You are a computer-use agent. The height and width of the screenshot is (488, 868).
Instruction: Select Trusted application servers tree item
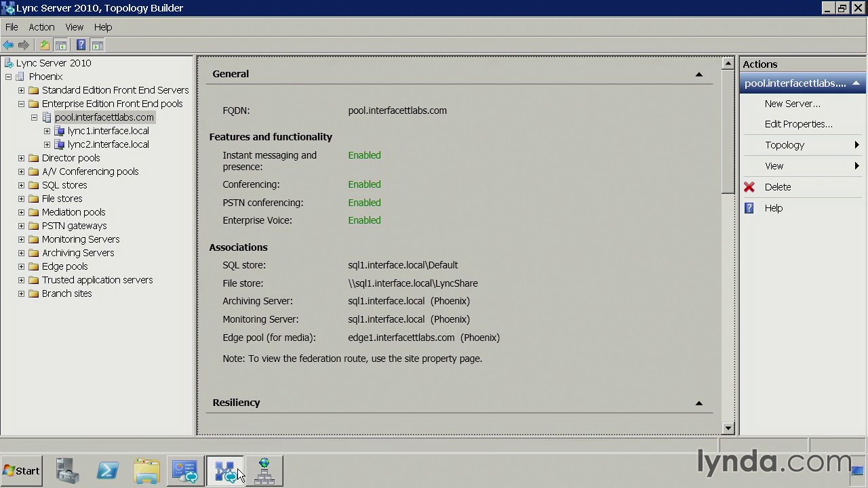pyautogui.click(x=97, y=280)
